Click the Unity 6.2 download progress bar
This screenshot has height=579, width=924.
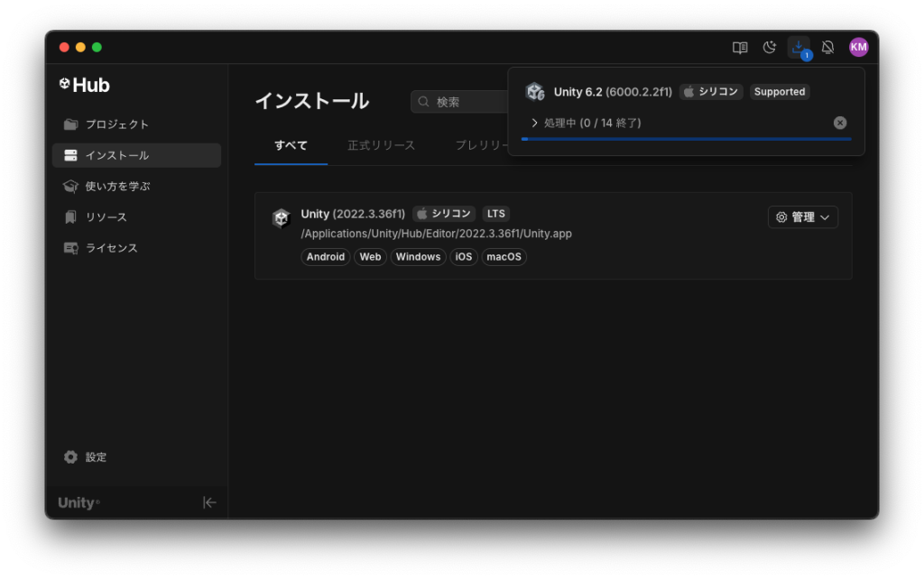[686, 139]
